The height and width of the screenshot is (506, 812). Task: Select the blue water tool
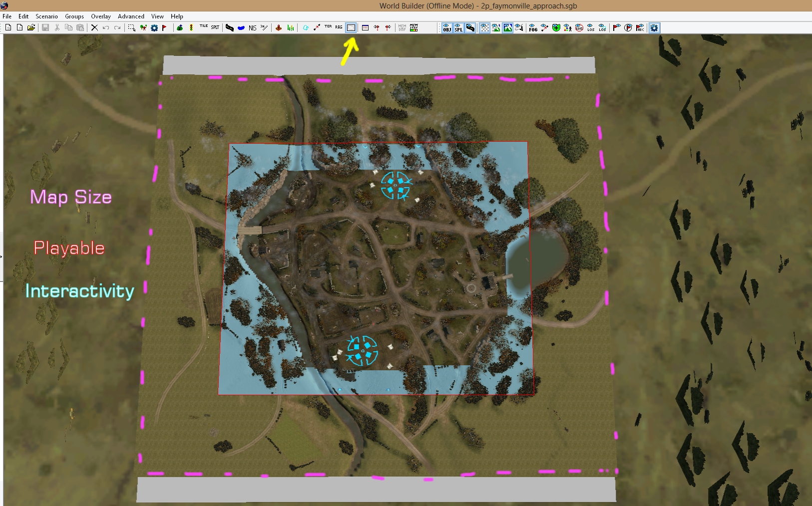coord(241,27)
